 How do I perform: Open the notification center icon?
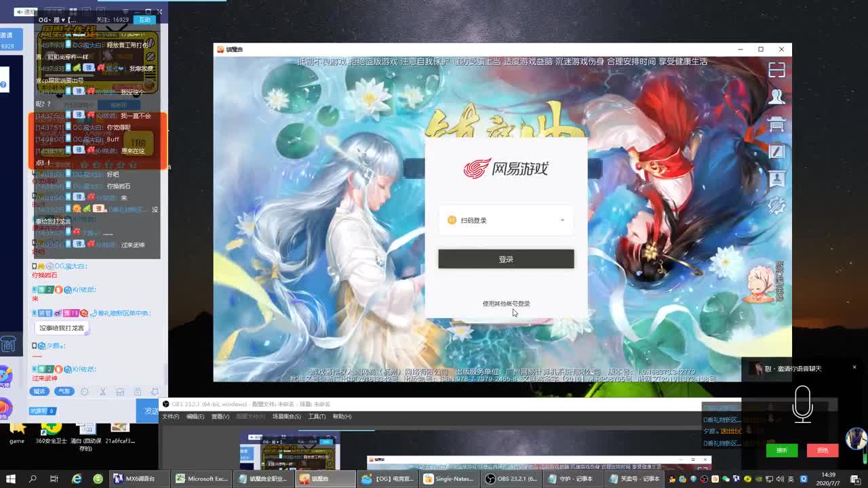[856, 479]
